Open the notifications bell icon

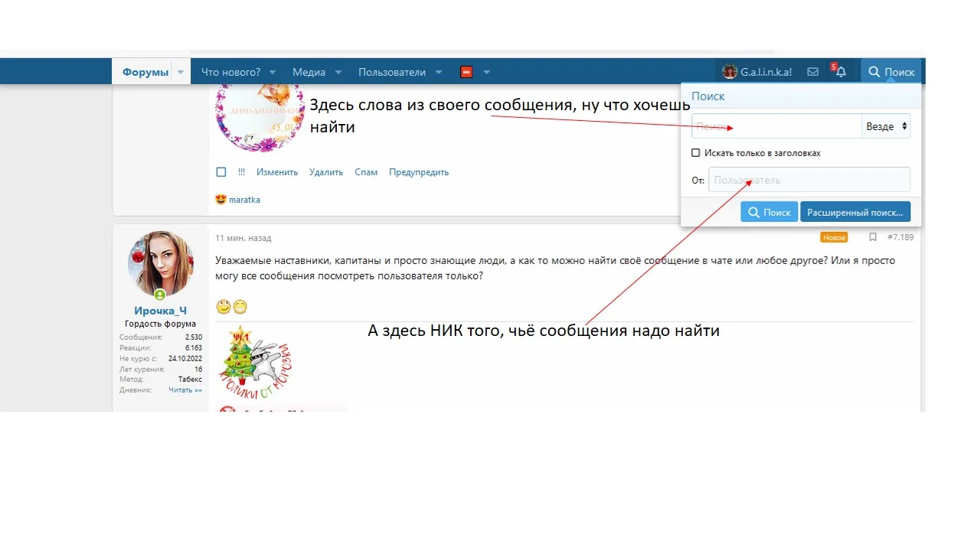pos(840,71)
